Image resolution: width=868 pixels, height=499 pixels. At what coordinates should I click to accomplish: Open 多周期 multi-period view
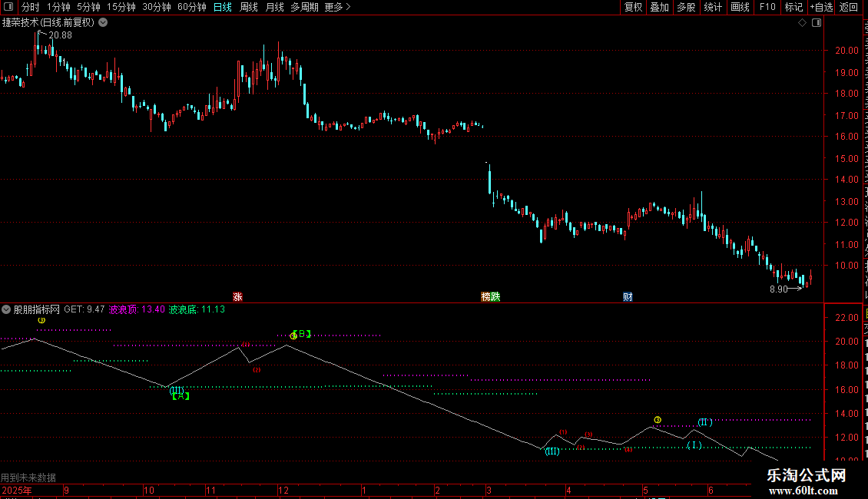(x=304, y=7)
